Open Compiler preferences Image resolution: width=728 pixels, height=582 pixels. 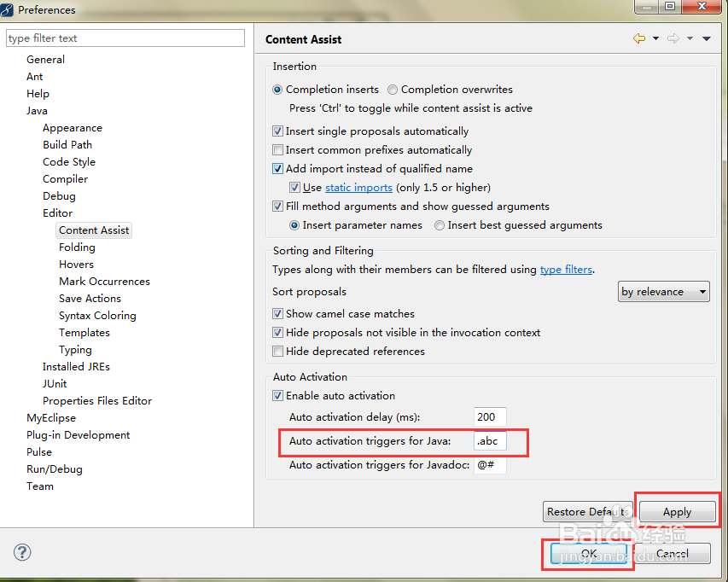pyautogui.click(x=65, y=179)
